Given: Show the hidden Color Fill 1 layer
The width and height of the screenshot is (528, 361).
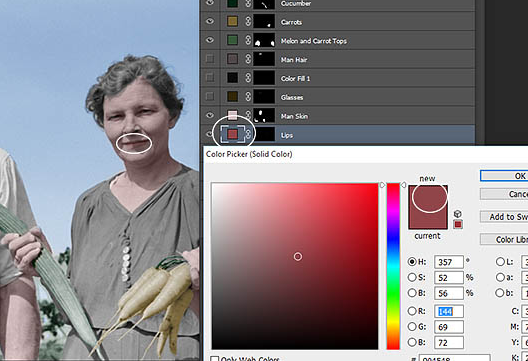Looking at the screenshot, I should point(210,78).
